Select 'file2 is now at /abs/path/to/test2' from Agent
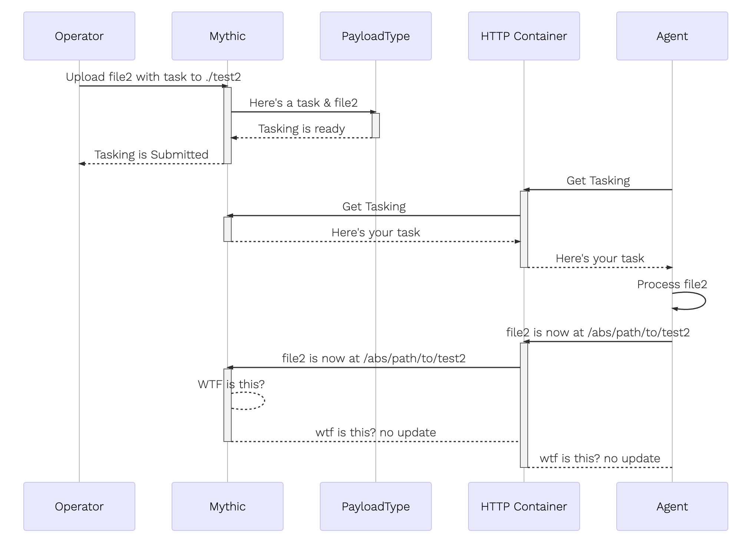Image resolution: width=756 pixels, height=546 pixels. click(598, 333)
